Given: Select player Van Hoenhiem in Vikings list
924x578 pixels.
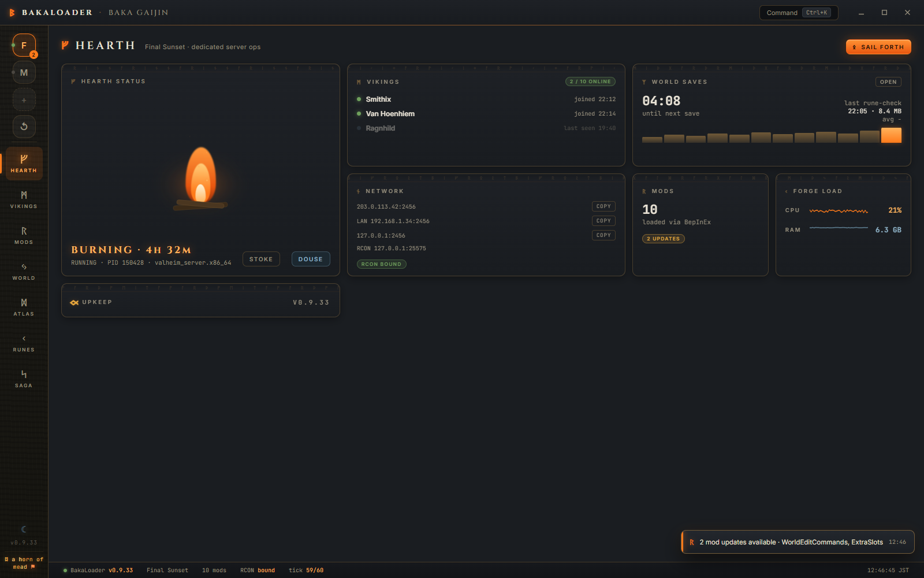Looking at the screenshot, I should [486, 114].
